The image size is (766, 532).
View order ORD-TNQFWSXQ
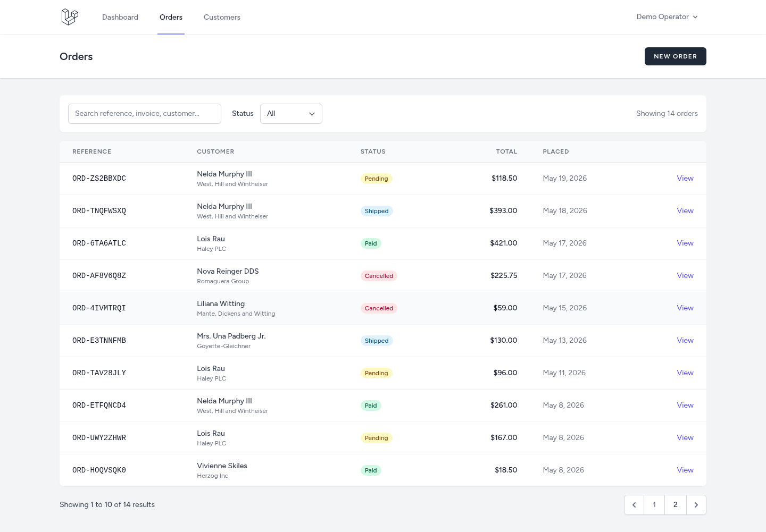685,211
